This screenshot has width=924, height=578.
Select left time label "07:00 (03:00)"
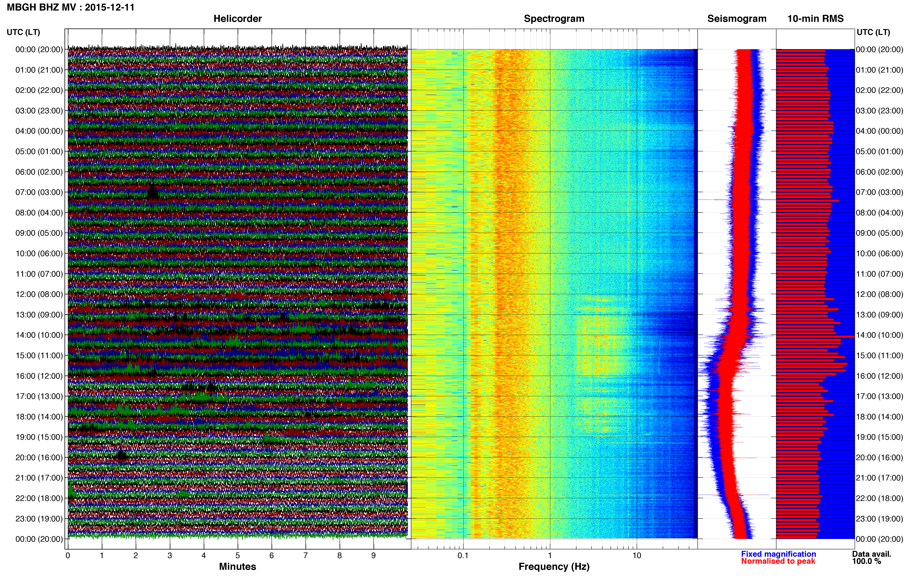point(39,192)
